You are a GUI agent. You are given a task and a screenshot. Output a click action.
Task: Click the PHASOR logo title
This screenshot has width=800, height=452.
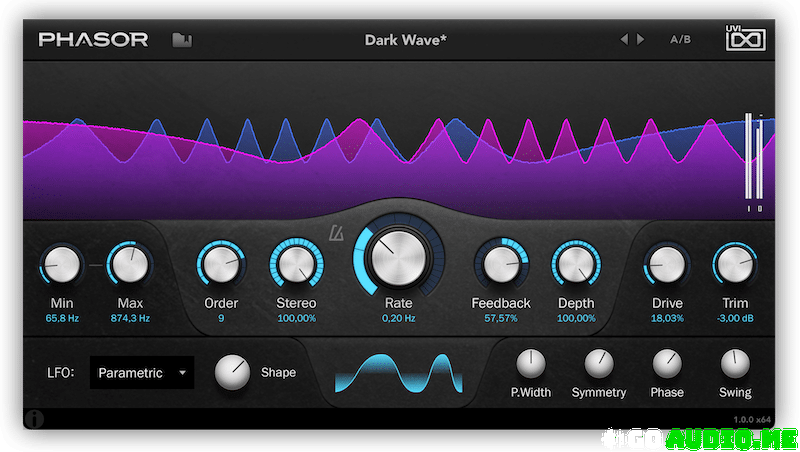[x=93, y=39]
